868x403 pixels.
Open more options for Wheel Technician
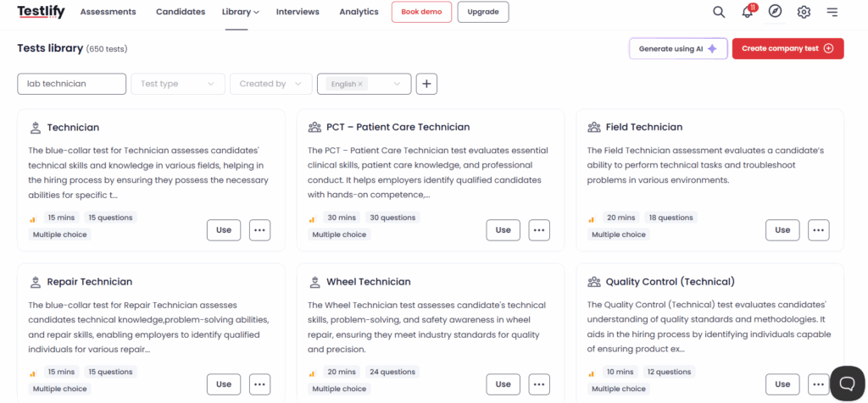click(539, 384)
